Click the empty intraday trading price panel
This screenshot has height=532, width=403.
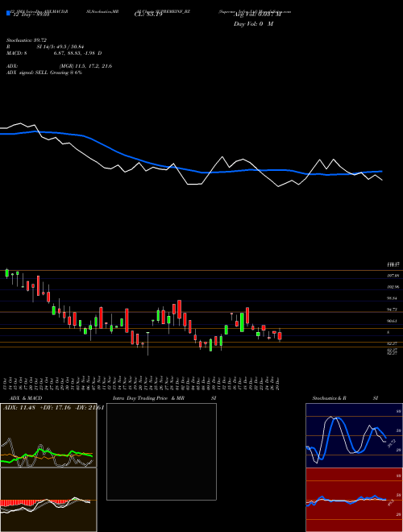click(x=161, y=451)
